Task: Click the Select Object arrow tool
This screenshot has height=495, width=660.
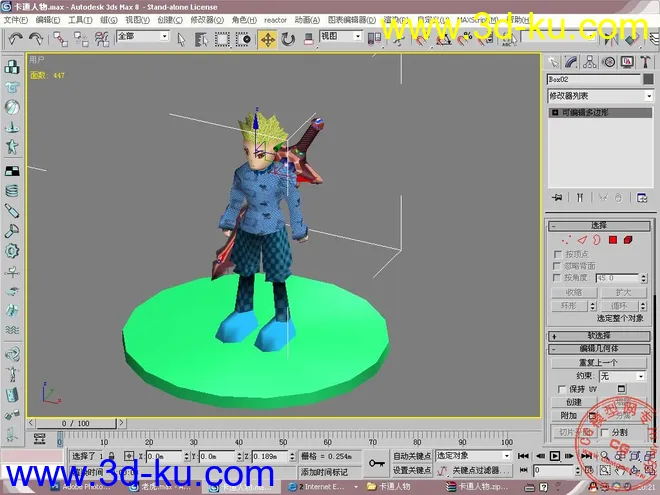Action: point(182,38)
